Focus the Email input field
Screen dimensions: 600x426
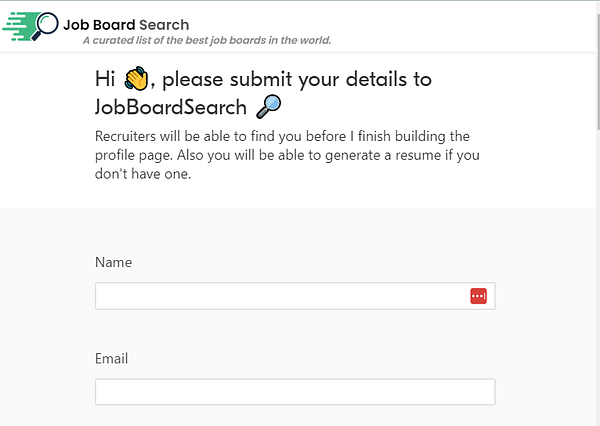click(295, 392)
